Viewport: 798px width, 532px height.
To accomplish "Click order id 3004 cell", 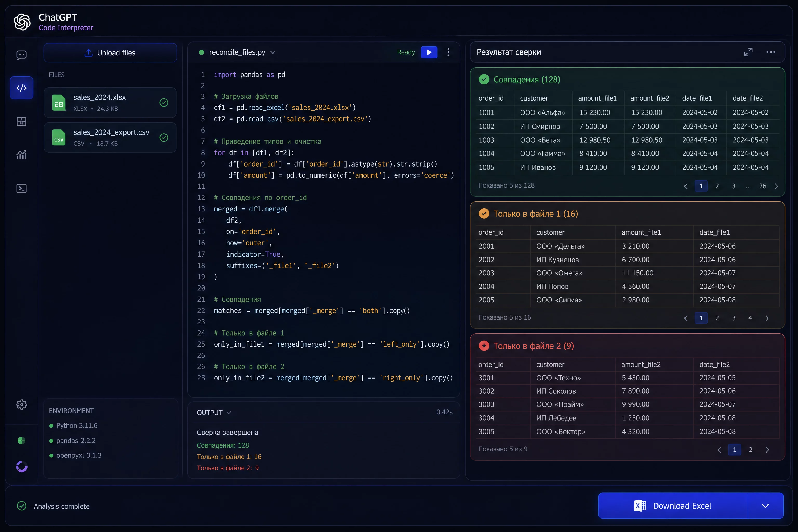I will tap(486, 418).
